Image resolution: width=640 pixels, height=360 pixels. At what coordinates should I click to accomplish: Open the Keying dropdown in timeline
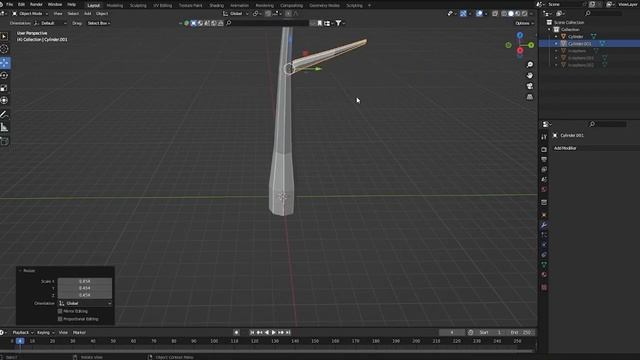[46, 333]
